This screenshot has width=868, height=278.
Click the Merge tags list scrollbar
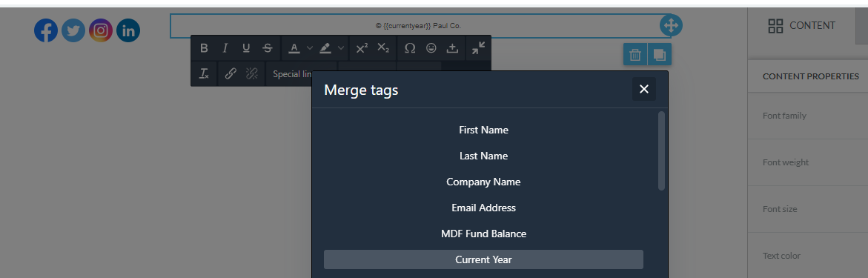coord(661,151)
